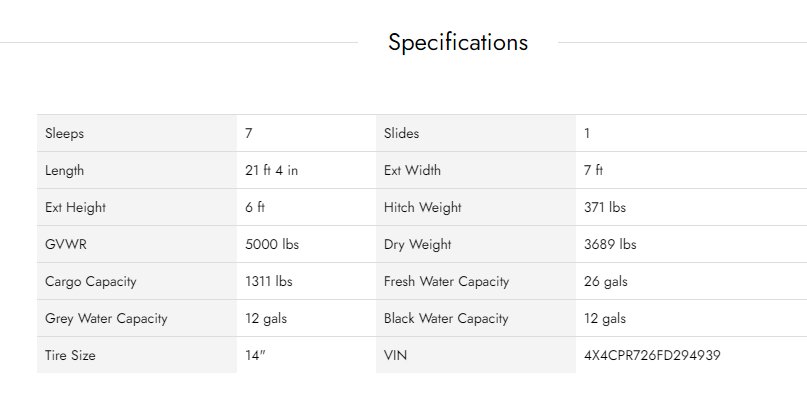Screen dimensions: 807x398
Task: Select the Cargo Capacity label
Action: click(91, 282)
